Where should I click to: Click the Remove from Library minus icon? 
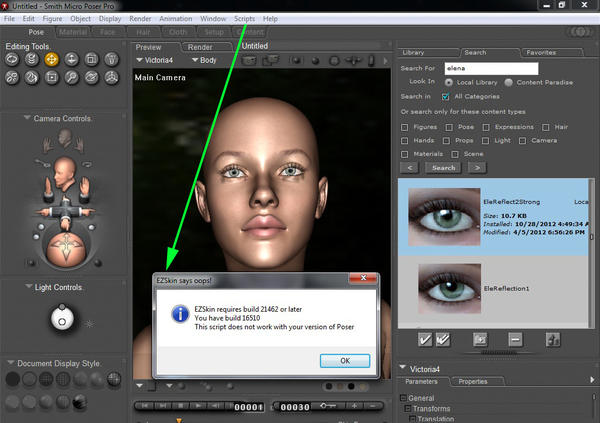coord(515,339)
